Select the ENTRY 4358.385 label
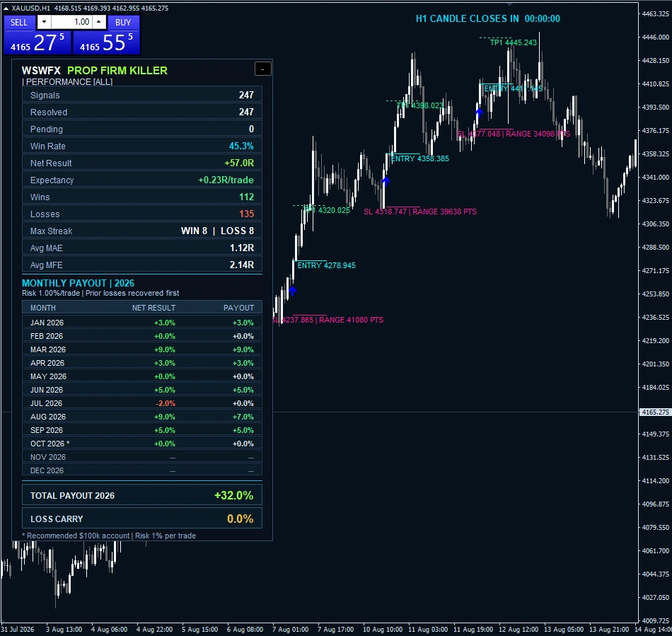 tap(419, 158)
